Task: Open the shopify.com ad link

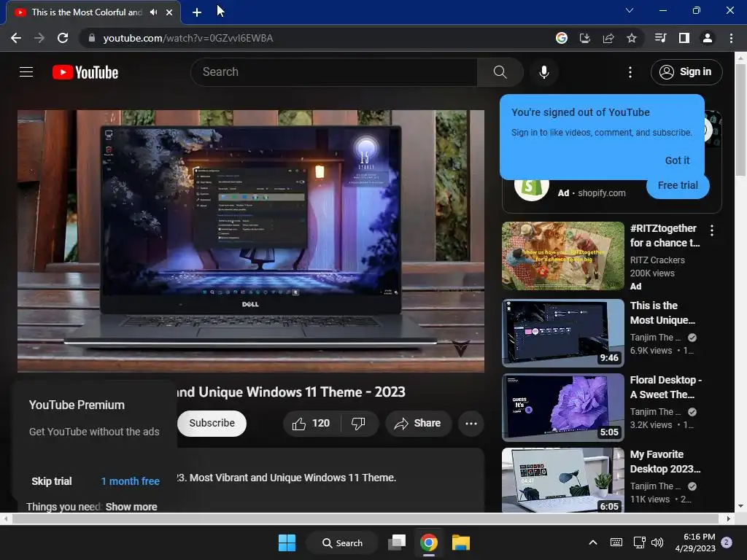Action: [601, 192]
